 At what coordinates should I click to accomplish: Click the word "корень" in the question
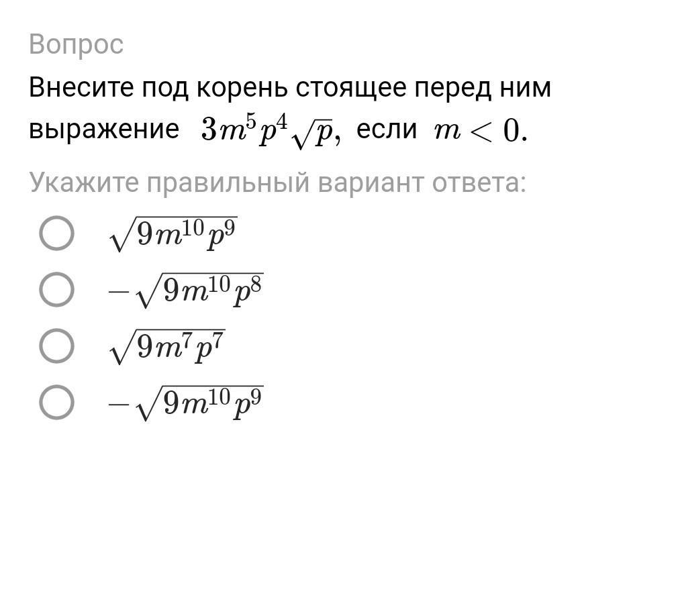[242, 89]
